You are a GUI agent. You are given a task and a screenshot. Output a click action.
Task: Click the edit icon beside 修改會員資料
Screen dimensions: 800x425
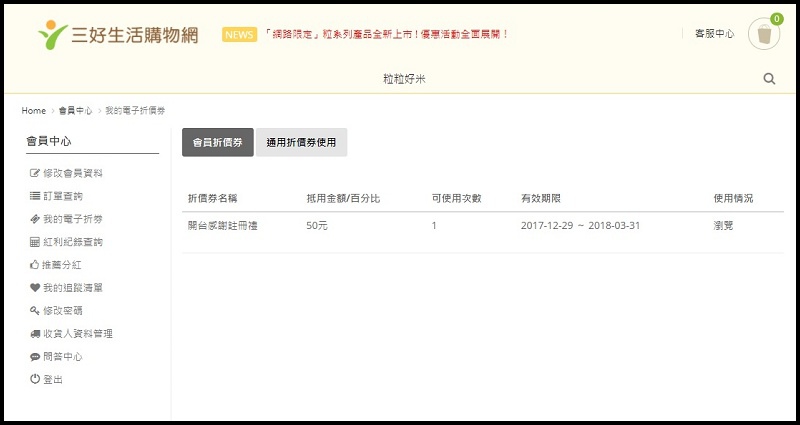click(35, 173)
